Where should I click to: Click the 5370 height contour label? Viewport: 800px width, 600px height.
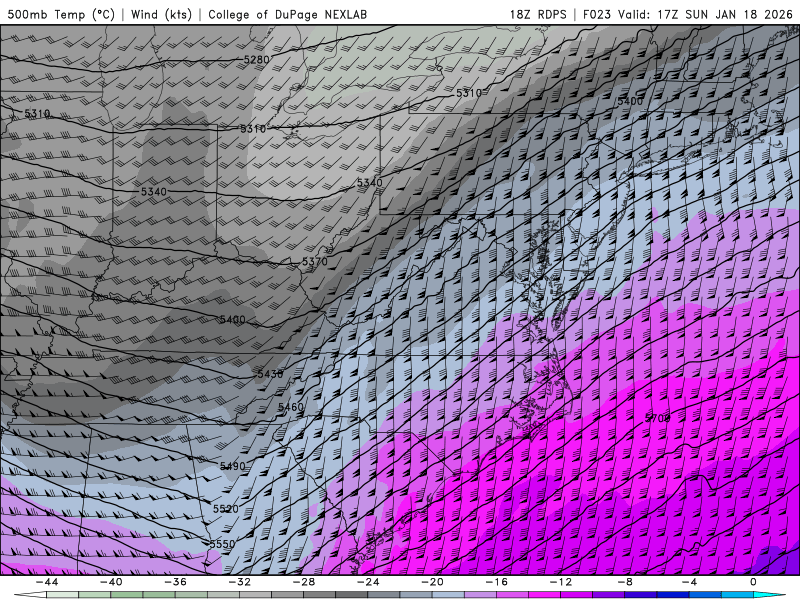click(315, 262)
